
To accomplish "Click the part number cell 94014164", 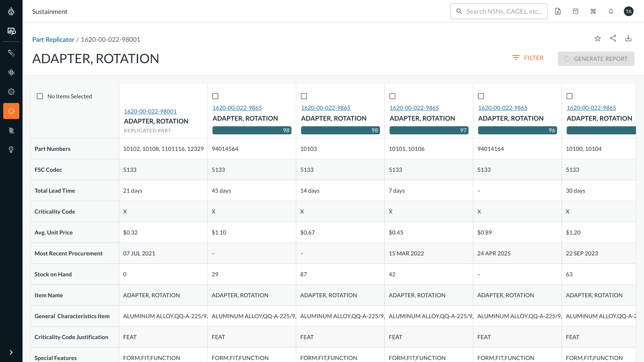I will tap(491, 149).
